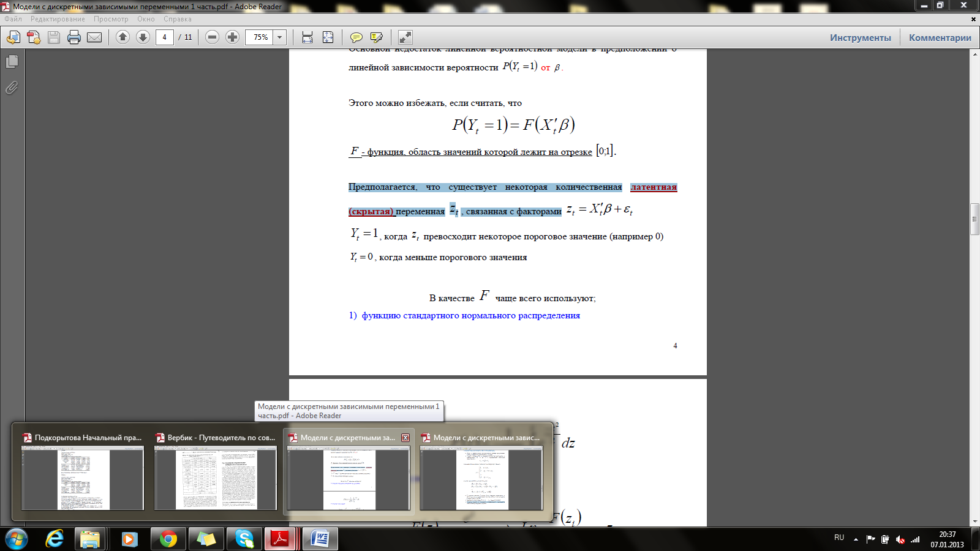Click the network signal tray icon
980x551 pixels.
915,539
